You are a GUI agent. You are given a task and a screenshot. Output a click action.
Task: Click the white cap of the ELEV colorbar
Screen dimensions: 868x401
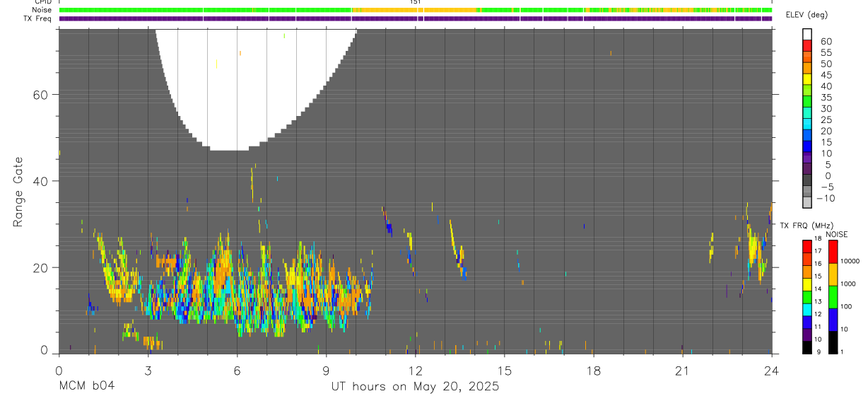coord(807,34)
